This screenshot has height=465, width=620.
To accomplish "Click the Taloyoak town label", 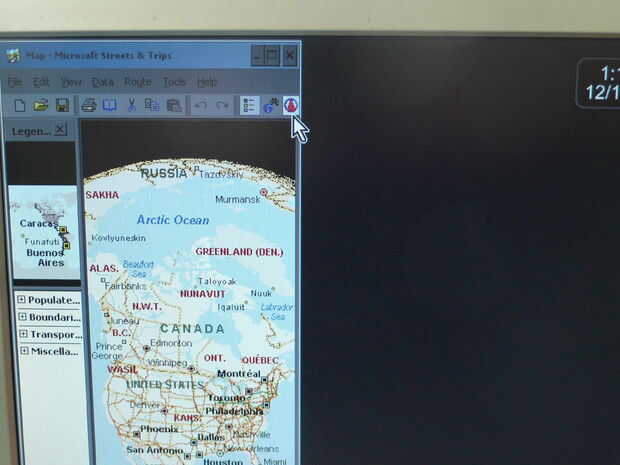I will [x=217, y=282].
